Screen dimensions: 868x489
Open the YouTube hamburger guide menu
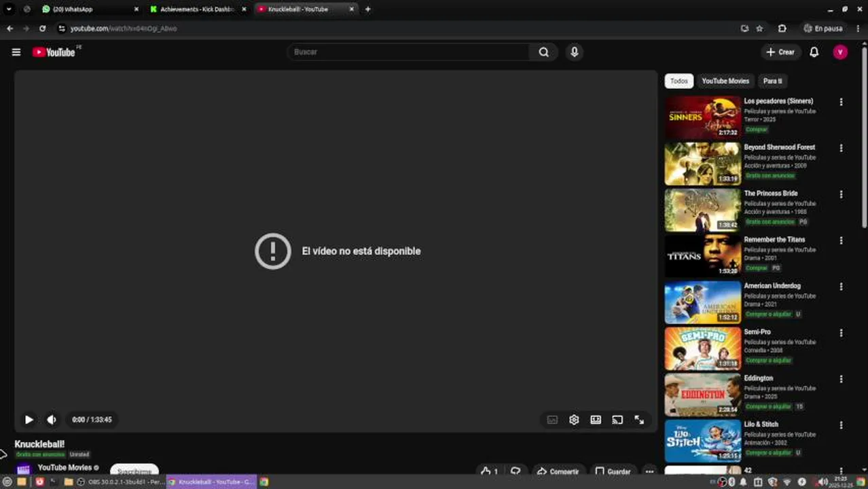tap(16, 52)
